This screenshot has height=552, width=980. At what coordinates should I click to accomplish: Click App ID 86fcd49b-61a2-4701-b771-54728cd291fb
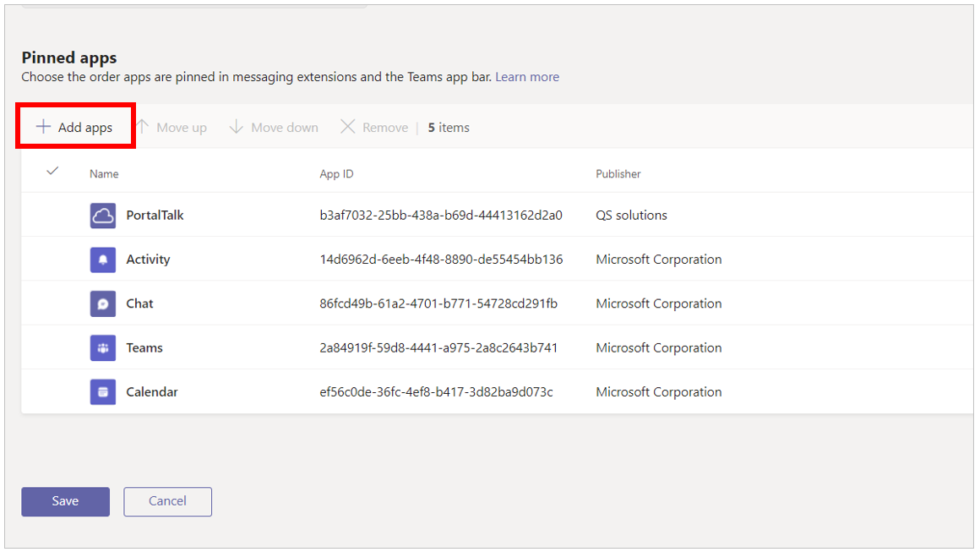438,303
